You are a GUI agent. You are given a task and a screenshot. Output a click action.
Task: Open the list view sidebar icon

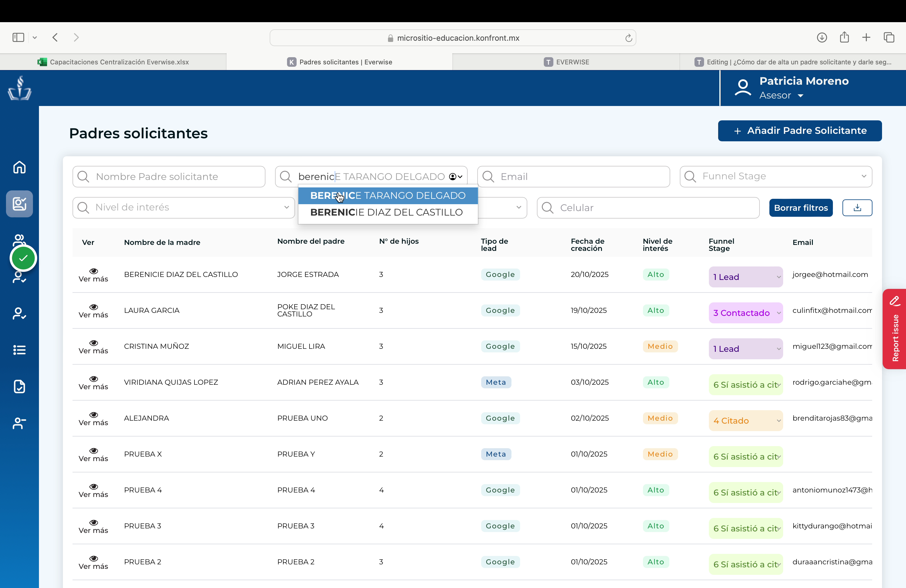(x=19, y=350)
